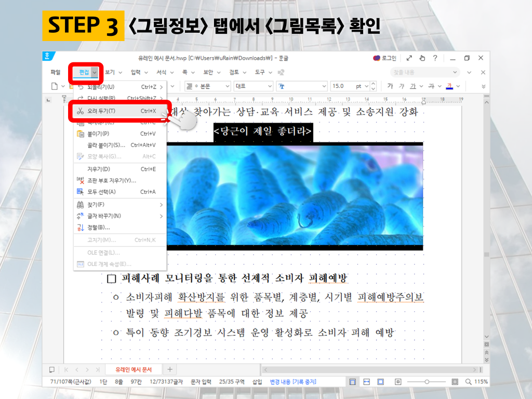Open the pt unit dropdown

(x=362, y=86)
